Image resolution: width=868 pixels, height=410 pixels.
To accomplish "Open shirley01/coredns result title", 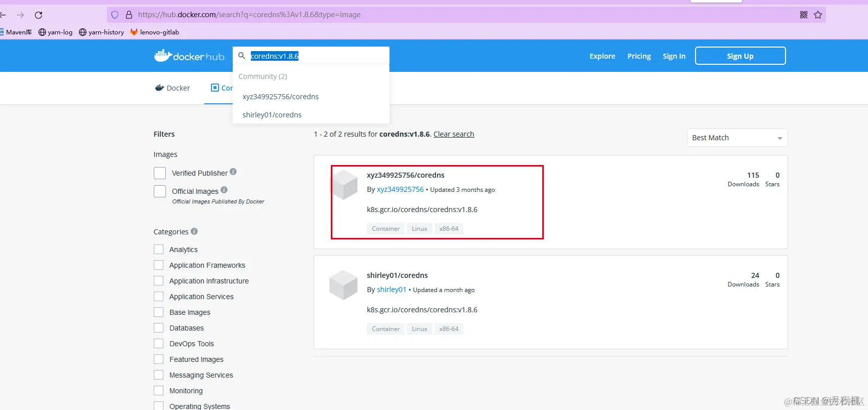I will point(397,275).
